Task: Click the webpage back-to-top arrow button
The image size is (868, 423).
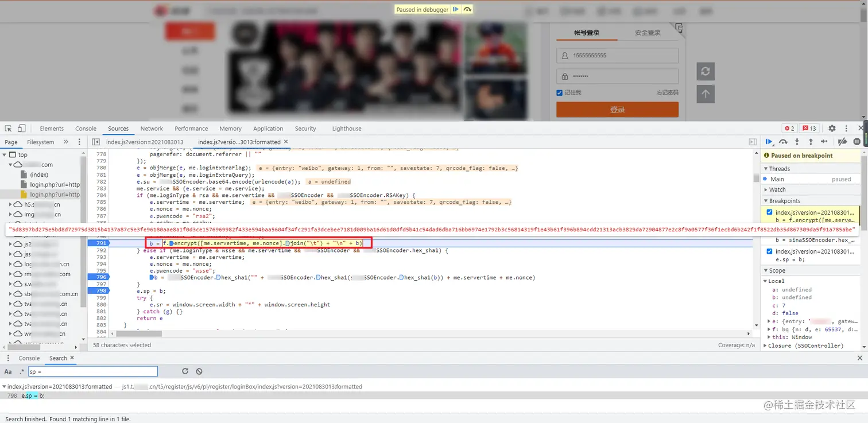Action: point(706,94)
